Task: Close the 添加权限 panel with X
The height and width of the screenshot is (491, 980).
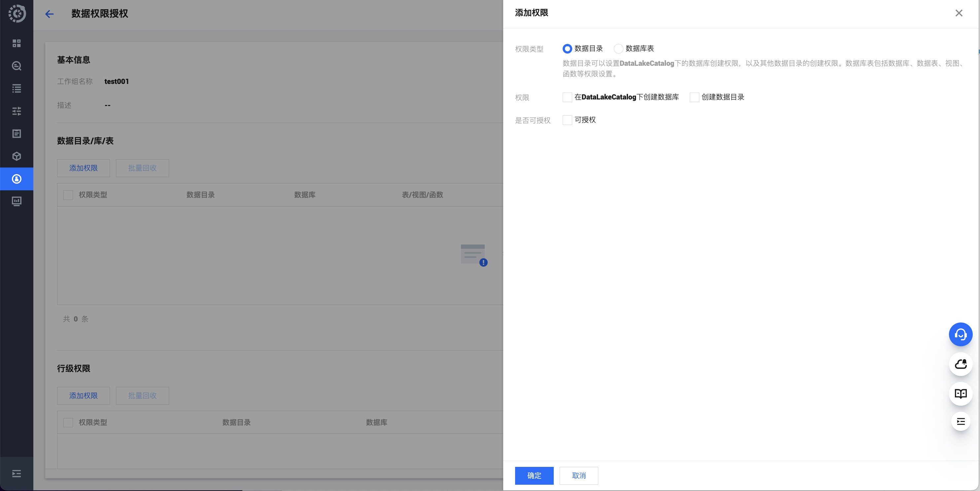Action: click(958, 13)
